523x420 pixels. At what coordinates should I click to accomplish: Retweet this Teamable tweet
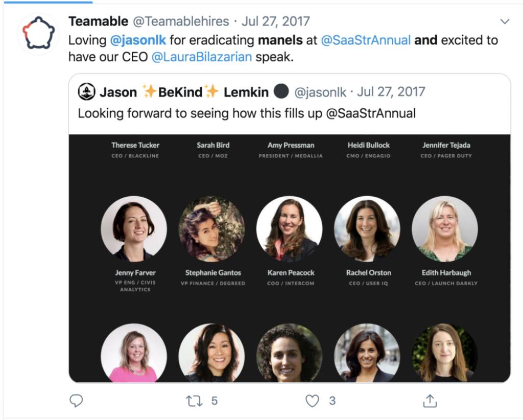(195, 401)
